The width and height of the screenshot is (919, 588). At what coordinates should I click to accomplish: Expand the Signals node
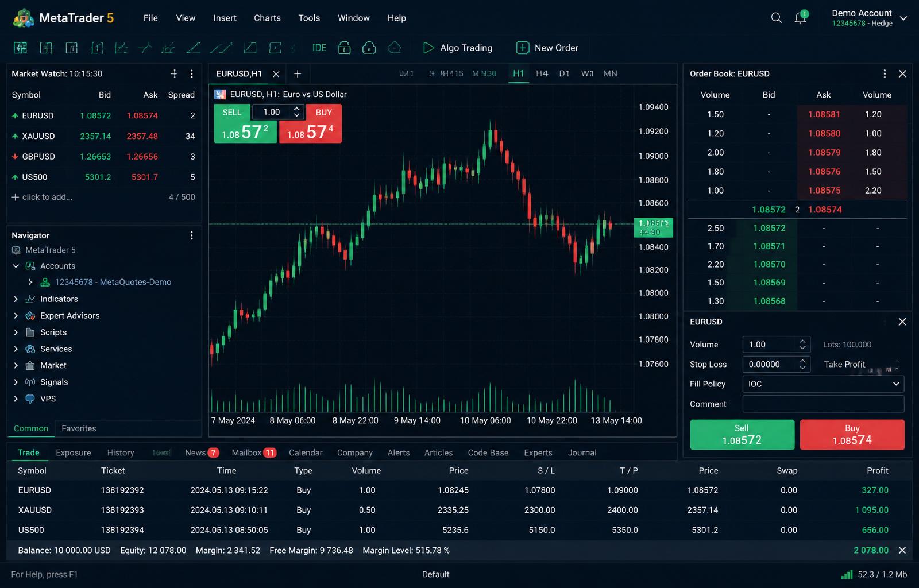pos(16,382)
